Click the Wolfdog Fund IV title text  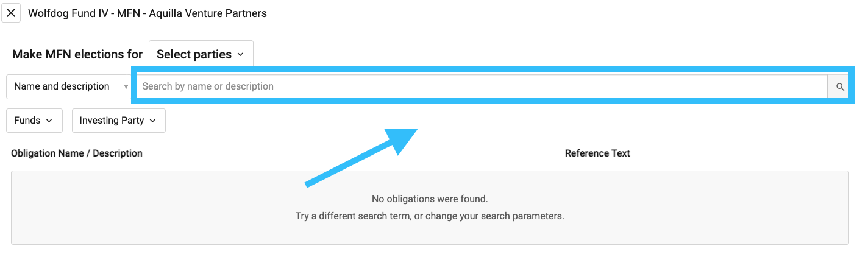[148, 13]
